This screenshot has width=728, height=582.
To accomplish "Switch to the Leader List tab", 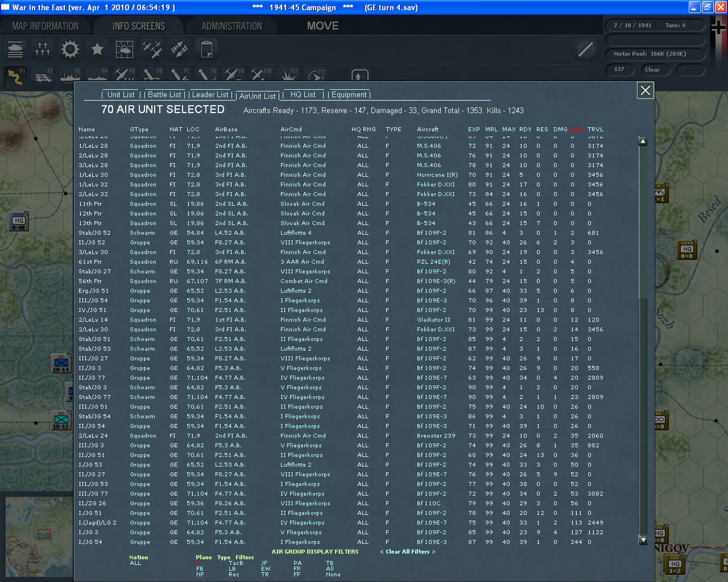I will click(210, 95).
